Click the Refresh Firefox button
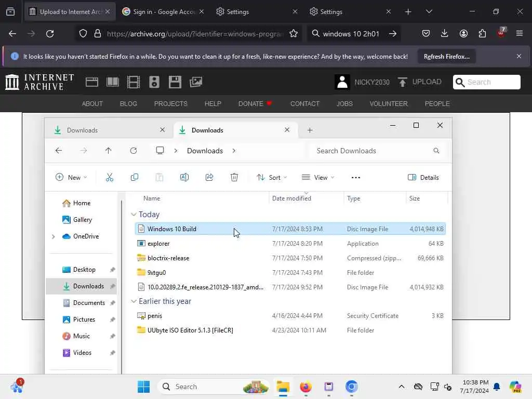Screen dimensions: 532x399 446,57
